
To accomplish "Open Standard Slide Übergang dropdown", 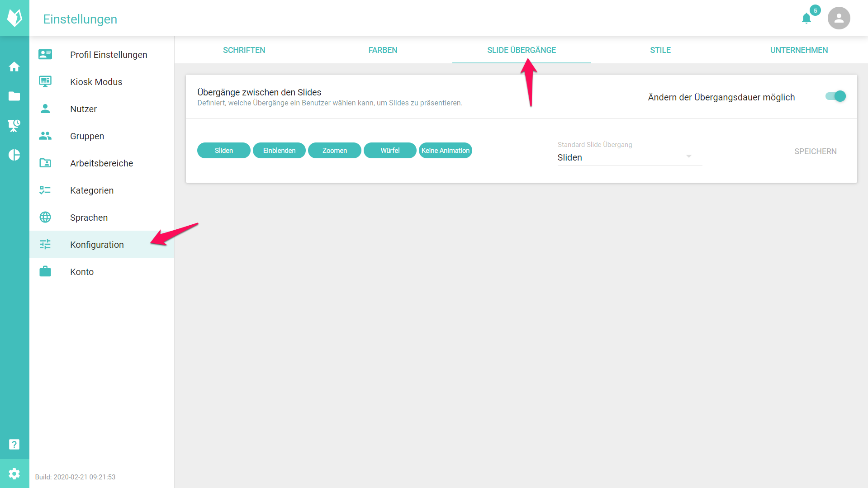I will [x=630, y=157].
